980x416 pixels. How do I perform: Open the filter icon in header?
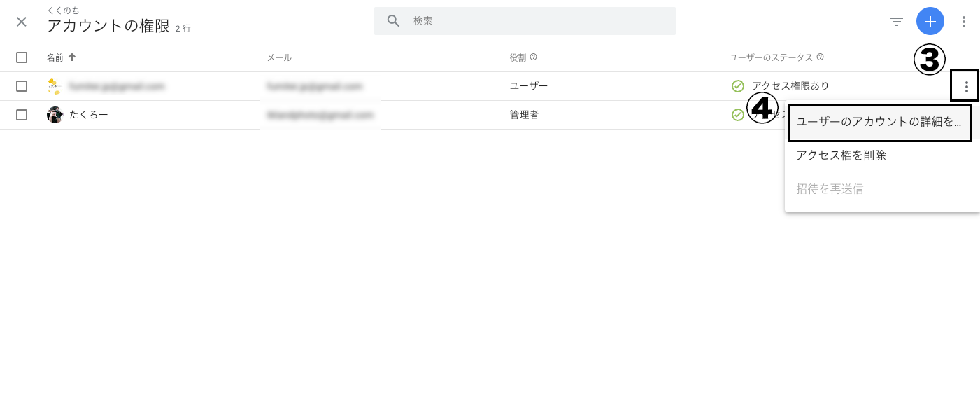coord(896,22)
